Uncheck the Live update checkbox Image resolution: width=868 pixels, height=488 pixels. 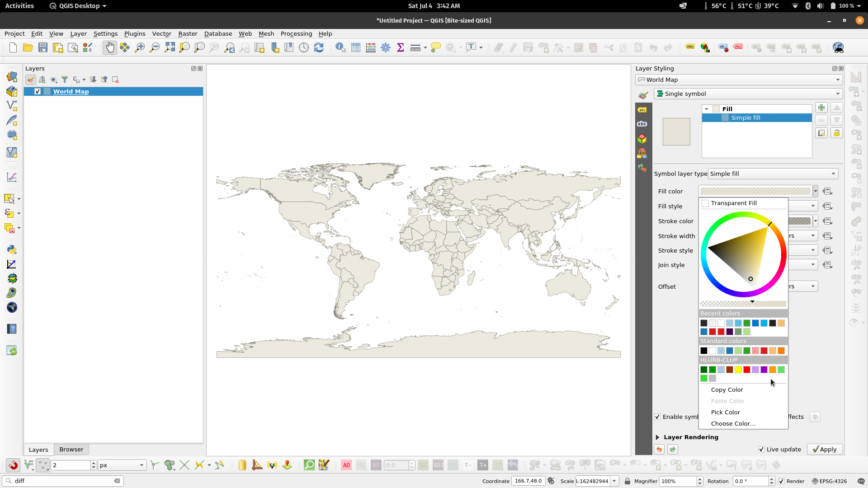tap(761, 449)
